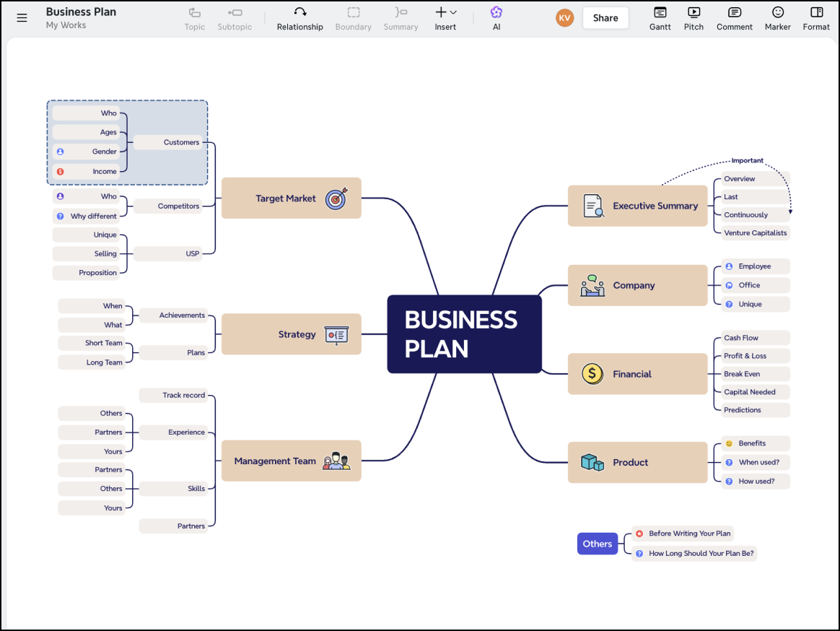Select the Track record subtopic
The height and width of the screenshot is (631, 840).
tap(174, 395)
